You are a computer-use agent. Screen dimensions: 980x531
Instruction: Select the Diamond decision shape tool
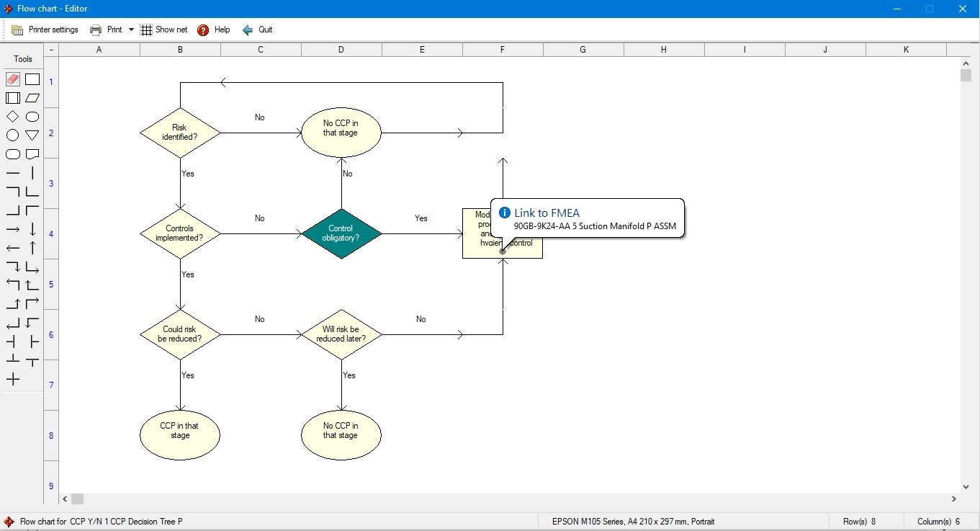pos(13,117)
